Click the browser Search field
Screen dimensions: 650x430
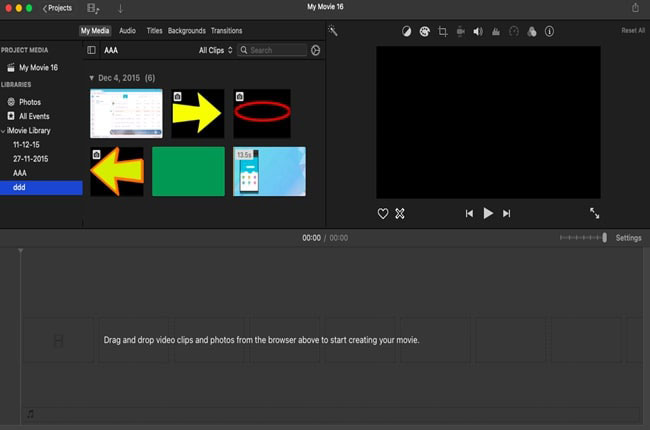[x=272, y=50]
